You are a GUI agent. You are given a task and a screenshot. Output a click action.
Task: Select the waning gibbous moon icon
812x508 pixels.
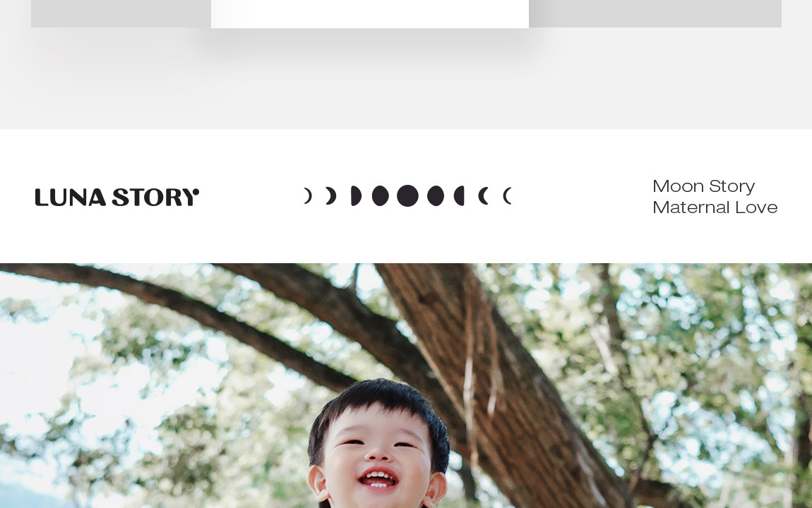[x=436, y=195]
